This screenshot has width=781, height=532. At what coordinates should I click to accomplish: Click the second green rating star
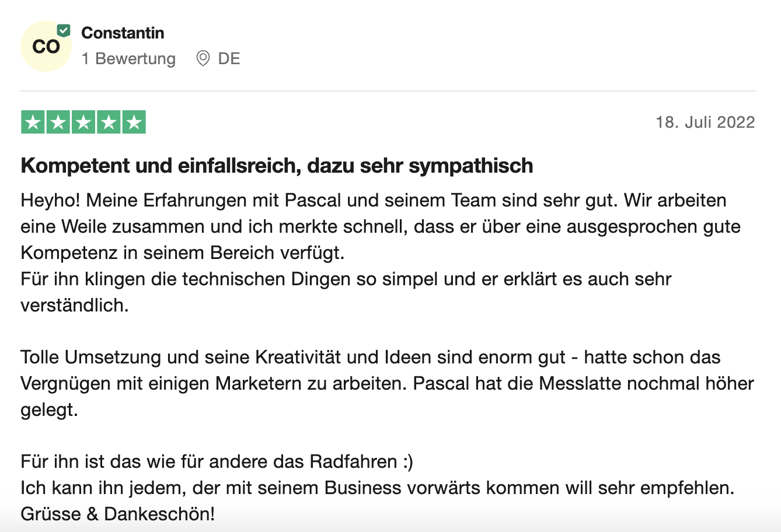coord(58,122)
